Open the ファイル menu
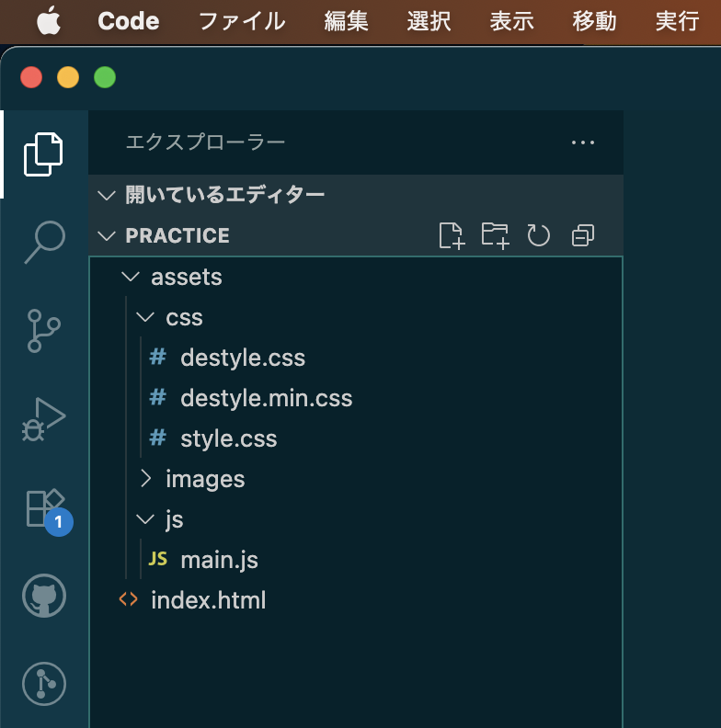Image resolution: width=721 pixels, height=728 pixels. click(242, 21)
